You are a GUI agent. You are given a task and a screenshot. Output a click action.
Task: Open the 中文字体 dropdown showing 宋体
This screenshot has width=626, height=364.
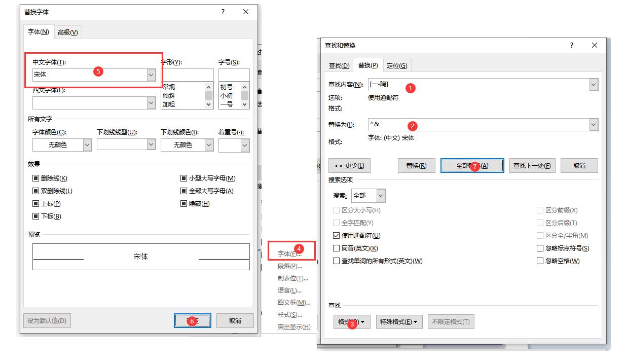(x=150, y=75)
